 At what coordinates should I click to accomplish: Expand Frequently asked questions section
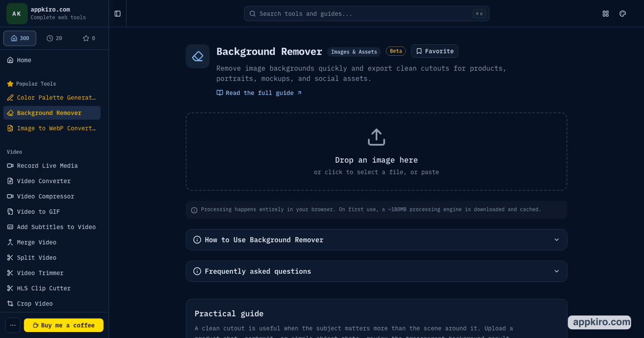376,271
